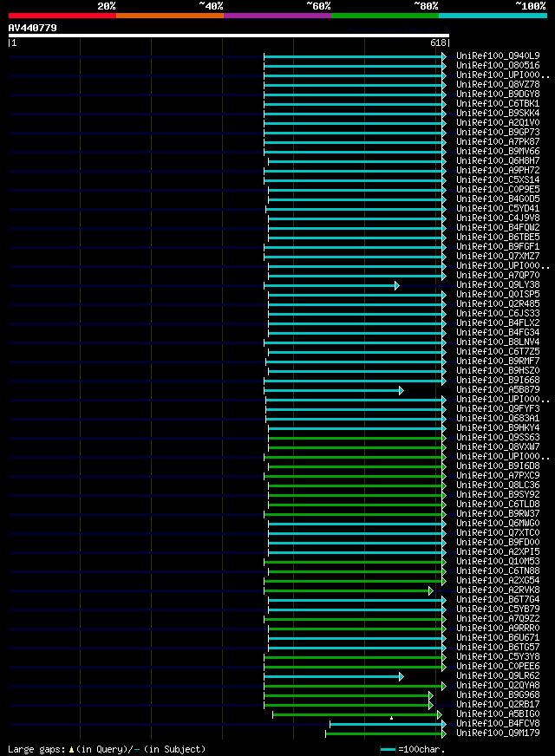Image resolution: width=555 pixels, height=756 pixels.
Task: Open the UniRef100_C6JS33 hit
Action: pyautogui.click(x=498, y=313)
